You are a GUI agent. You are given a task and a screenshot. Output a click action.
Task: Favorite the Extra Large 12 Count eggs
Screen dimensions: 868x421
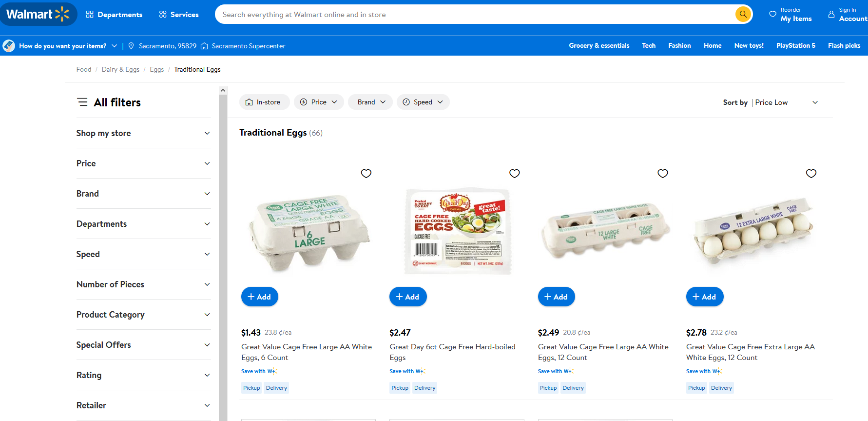point(811,174)
